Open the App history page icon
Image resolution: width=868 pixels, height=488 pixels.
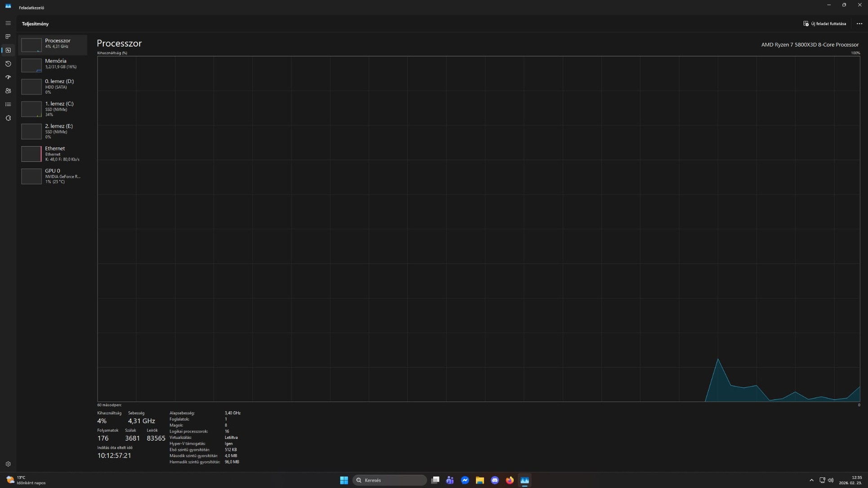[8, 64]
